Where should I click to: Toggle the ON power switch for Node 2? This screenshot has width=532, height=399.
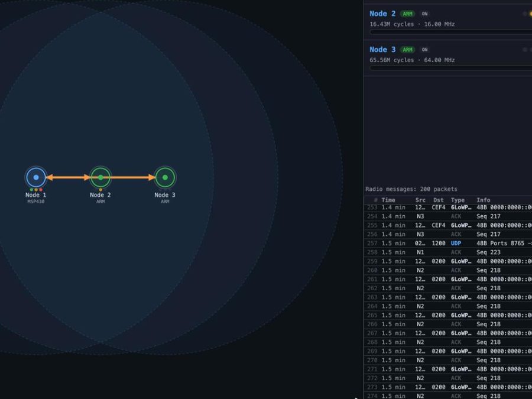pyautogui.click(x=424, y=14)
